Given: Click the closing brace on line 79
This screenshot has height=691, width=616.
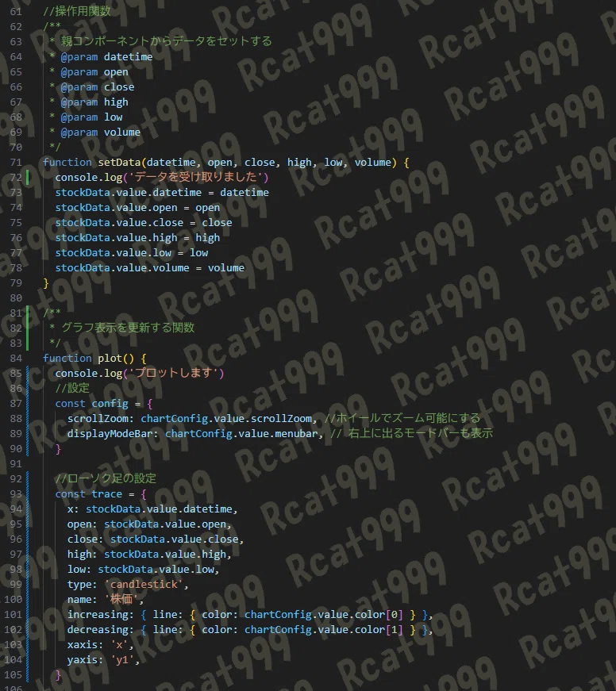Looking at the screenshot, I should coord(46,283).
